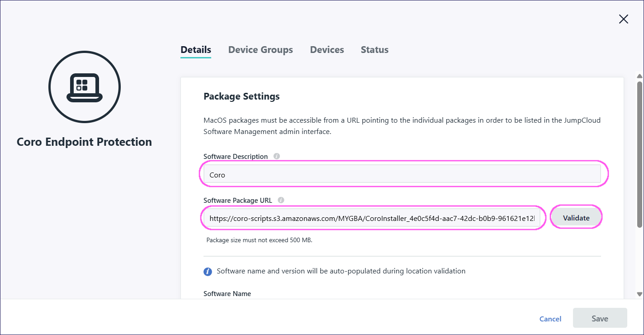
Task: Close the dialog with the X icon
Action: point(623,19)
